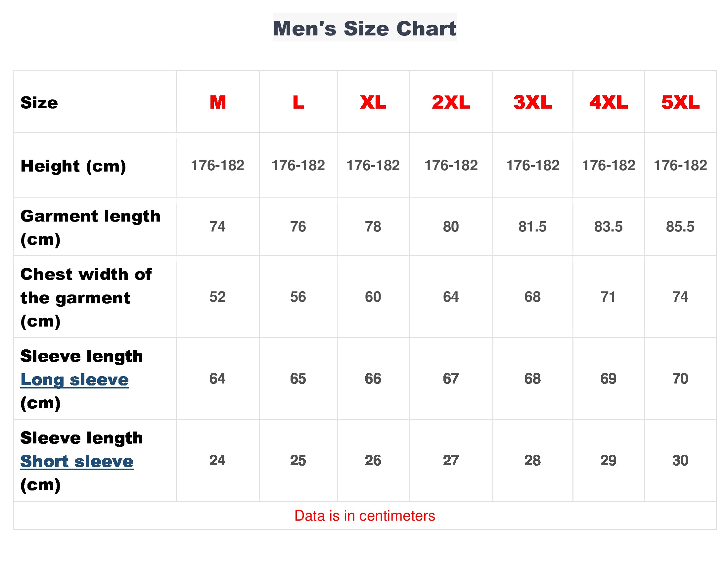Select the L size column header

click(x=298, y=102)
